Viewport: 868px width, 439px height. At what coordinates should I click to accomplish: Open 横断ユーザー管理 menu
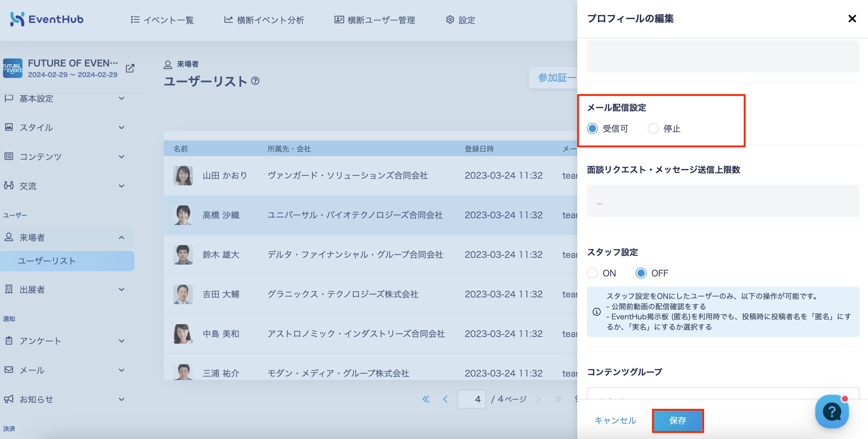click(375, 20)
